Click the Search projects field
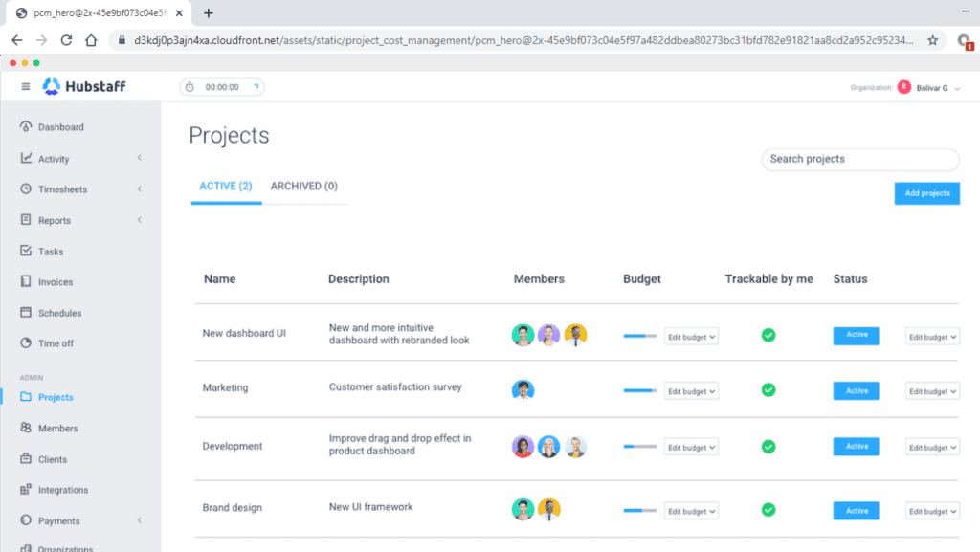This screenshot has height=552, width=980. [858, 159]
